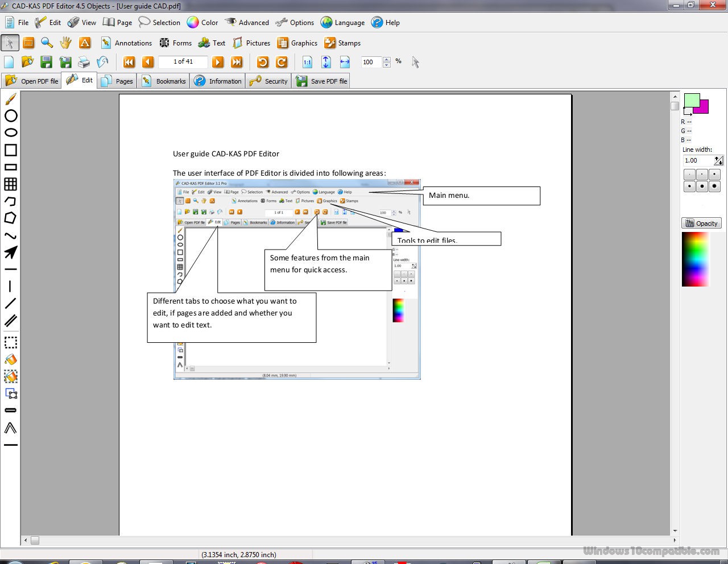Viewport: 728px width, 564px height.
Task: Fit the page height to the window
Action: [x=326, y=62]
